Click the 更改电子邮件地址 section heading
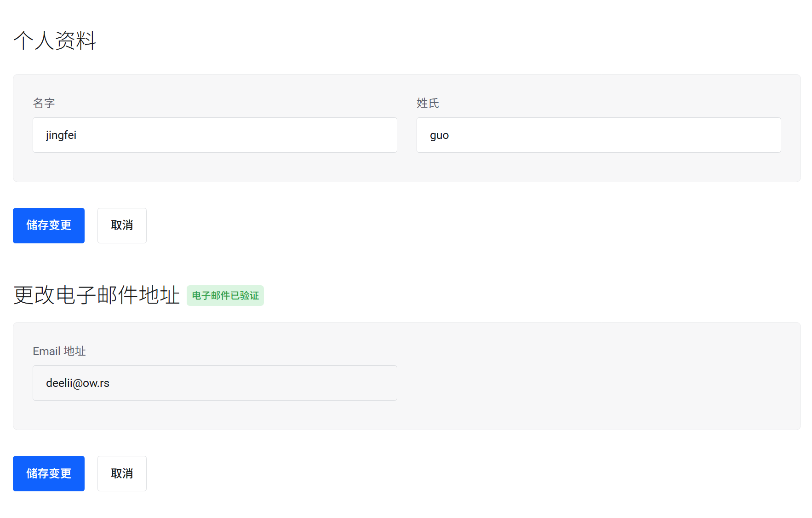The height and width of the screenshot is (518, 812). pyautogui.click(x=97, y=295)
